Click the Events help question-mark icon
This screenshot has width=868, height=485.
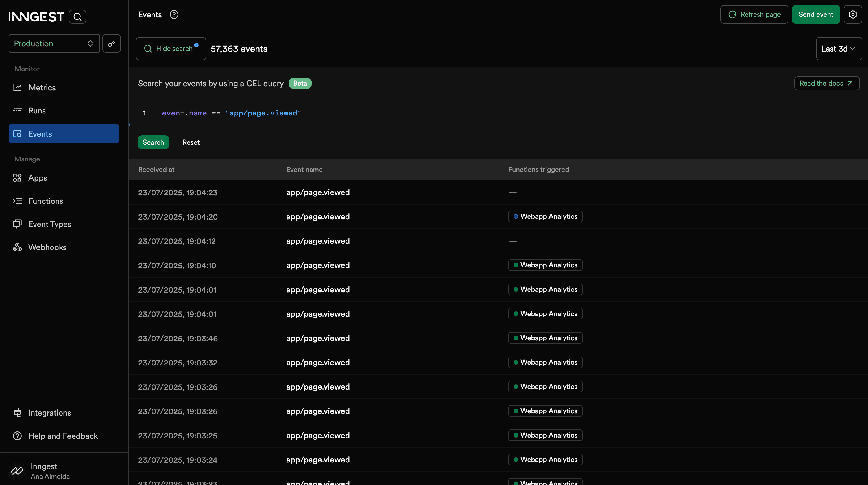tap(174, 14)
